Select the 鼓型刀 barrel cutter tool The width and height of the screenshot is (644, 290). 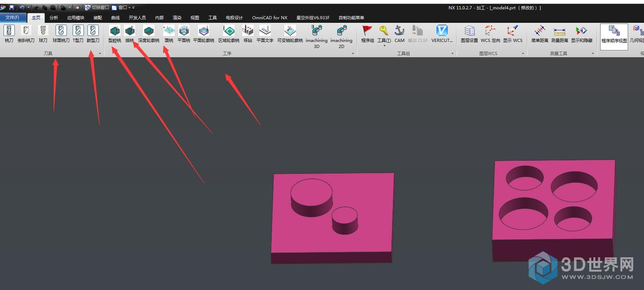(x=93, y=34)
